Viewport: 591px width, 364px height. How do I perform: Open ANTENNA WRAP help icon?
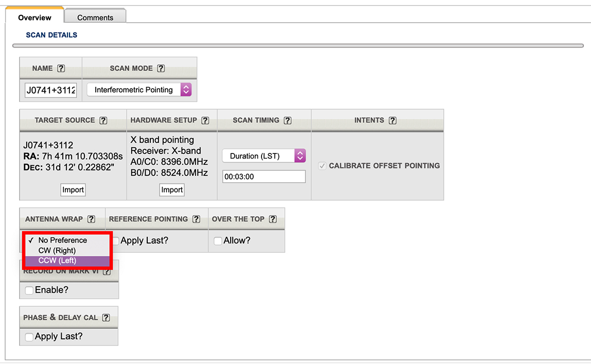click(91, 219)
